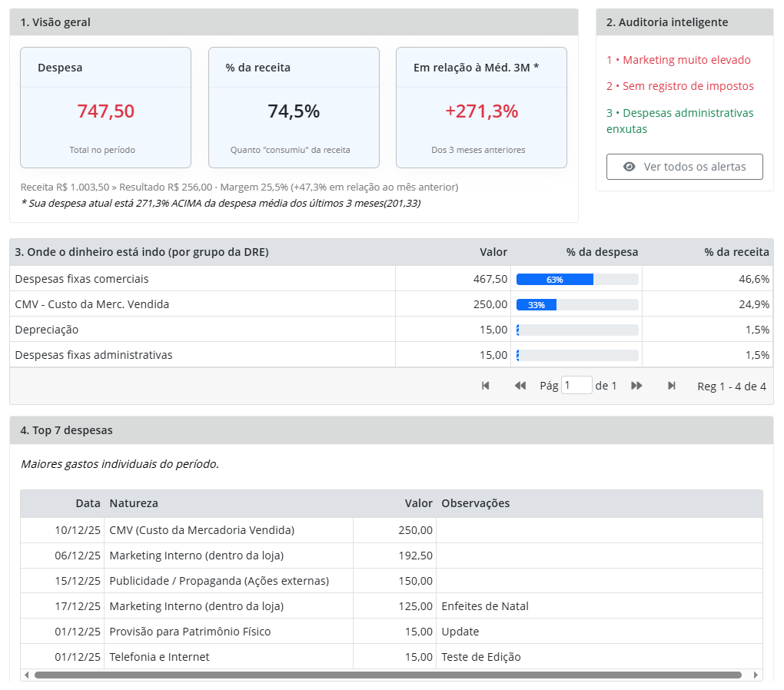This screenshot has width=784, height=690.
Task: Go to next page of DRE groups
Action: pos(636,386)
